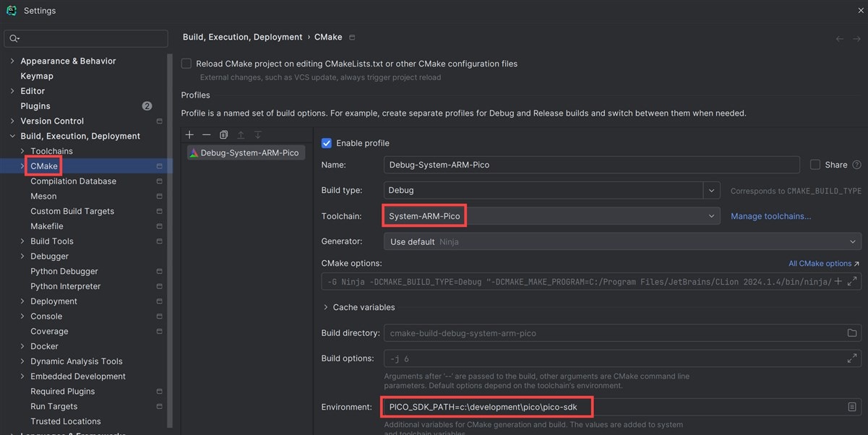Add a new CMake profile with plus icon
The width and height of the screenshot is (868, 435).
coord(189,134)
